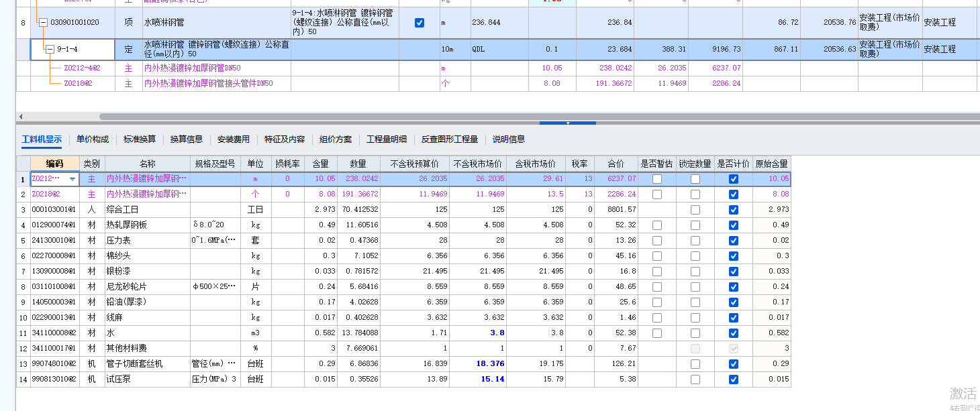Open the 标准换算 tab
This screenshot has height=411, width=980.
[141, 139]
